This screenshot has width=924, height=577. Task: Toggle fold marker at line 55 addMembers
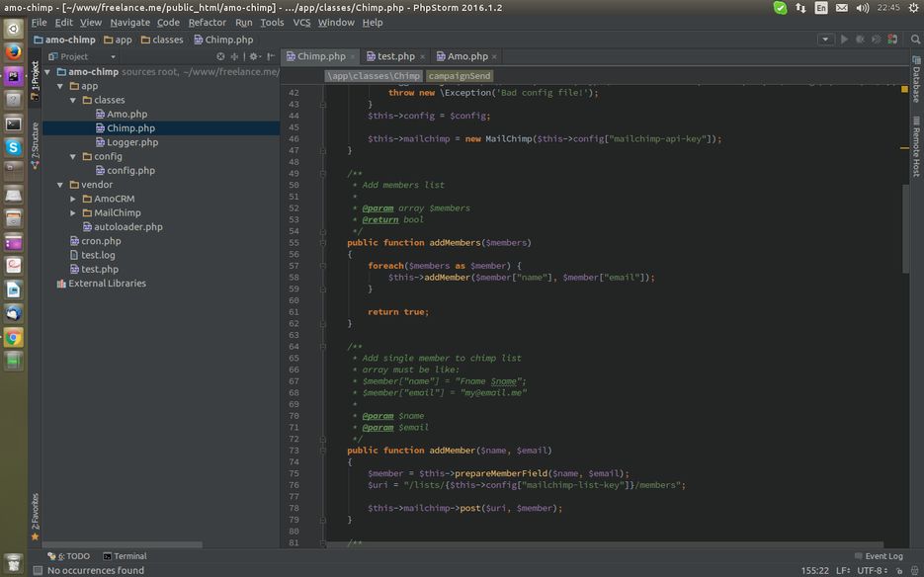(x=323, y=243)
